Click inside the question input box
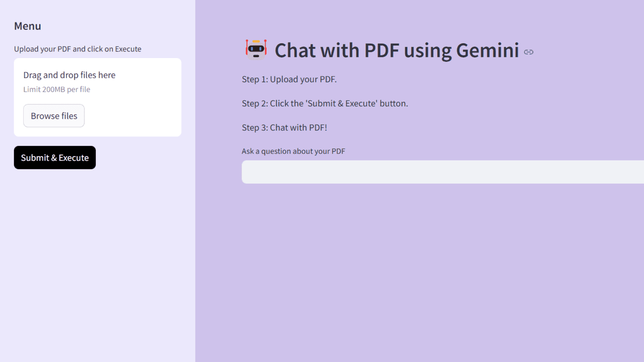644x362 pixels. pos(424,172)
